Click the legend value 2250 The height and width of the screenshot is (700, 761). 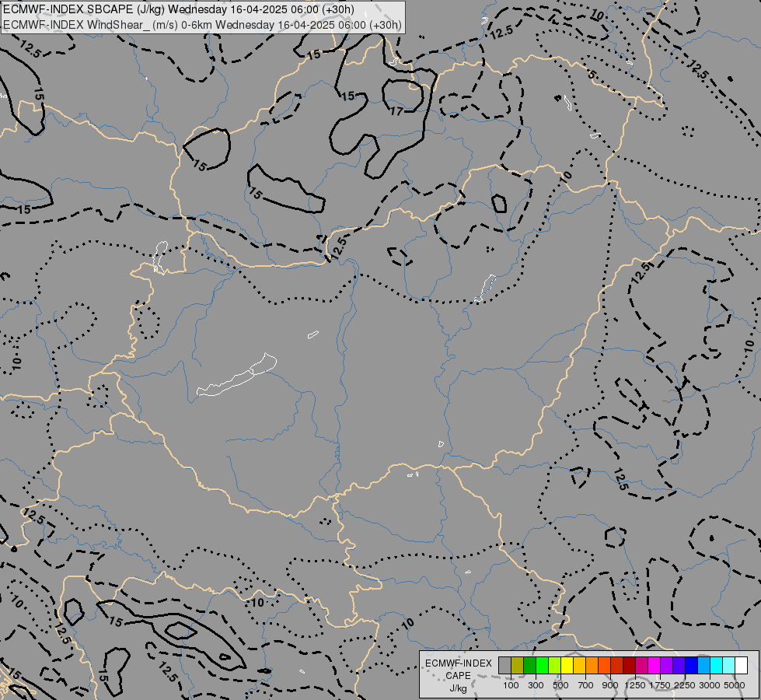(685, 685)
